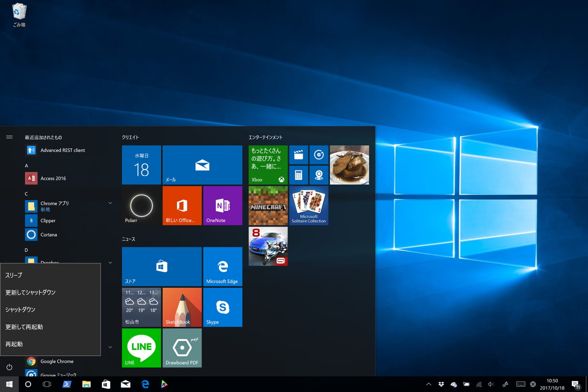Screen dimensions: 588x392
Task: Launch the Skype tile
Action: [x=223, y=307]
